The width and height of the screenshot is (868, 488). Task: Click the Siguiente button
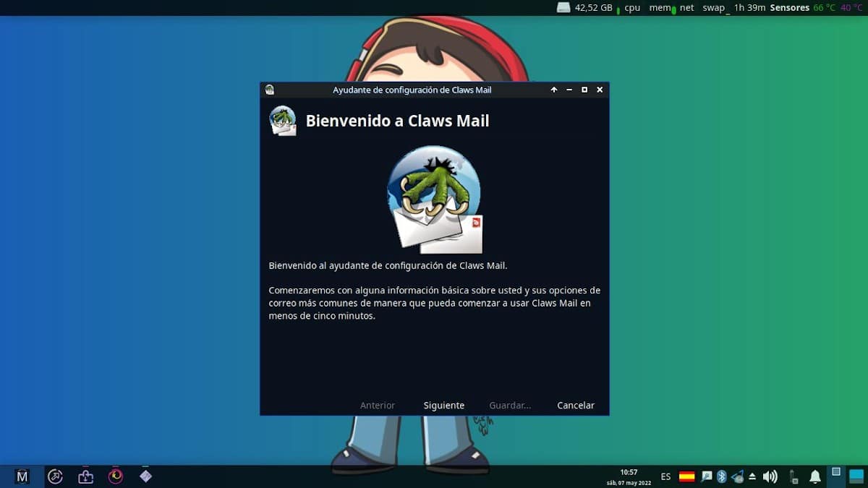(x=444, y=406)
